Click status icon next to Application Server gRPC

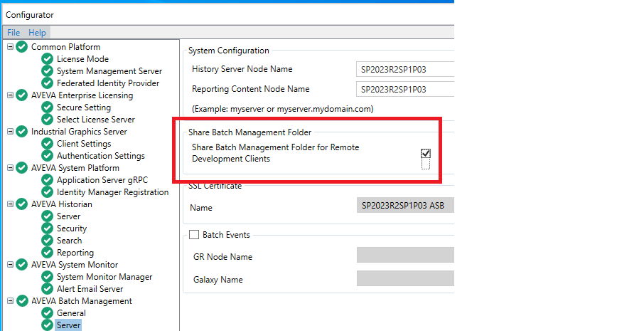click(x=47, y=180)
